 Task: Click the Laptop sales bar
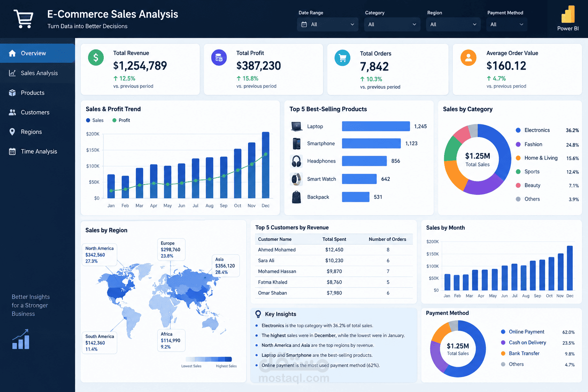376,126
